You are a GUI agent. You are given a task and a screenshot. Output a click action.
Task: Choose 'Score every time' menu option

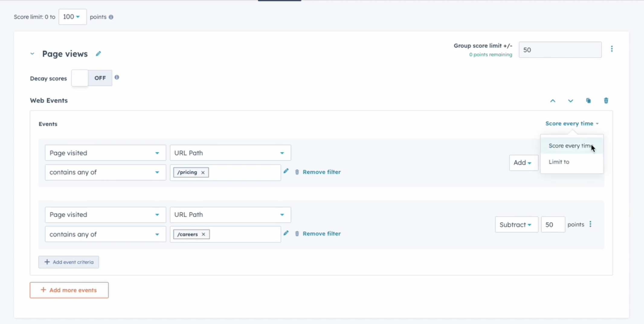pos(569,146)
